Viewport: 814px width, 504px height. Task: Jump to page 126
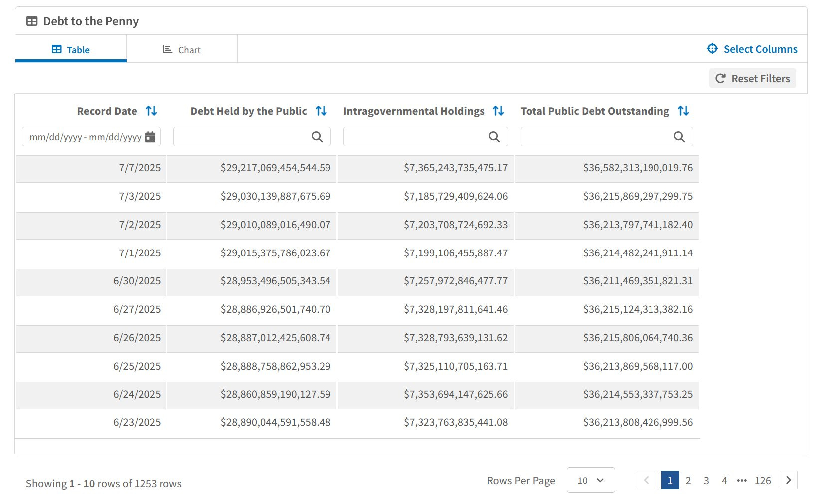(763, 480)
